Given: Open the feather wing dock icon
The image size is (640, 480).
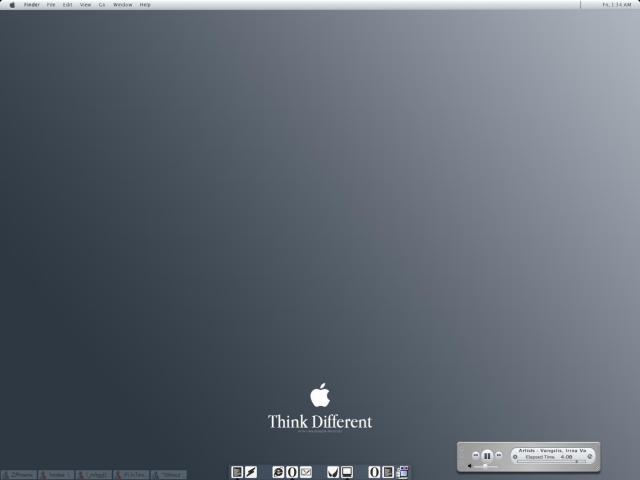Looking at the screenshot, I should click(333, 472).
